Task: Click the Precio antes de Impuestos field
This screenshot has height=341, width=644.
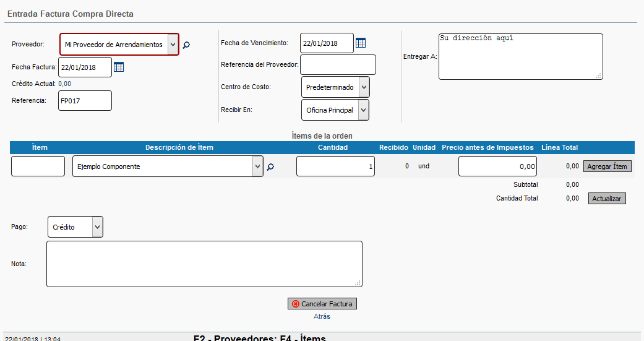Action: (497, 166)
